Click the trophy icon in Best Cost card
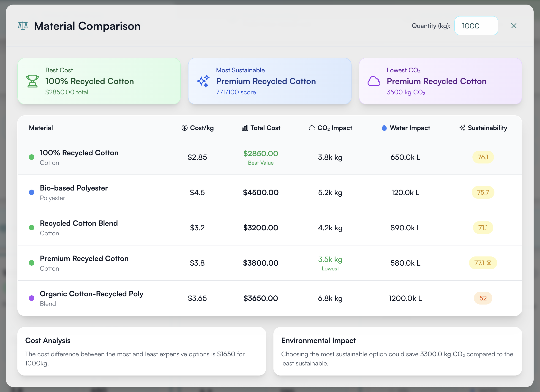The image size is (540, 392). (32, 81)
